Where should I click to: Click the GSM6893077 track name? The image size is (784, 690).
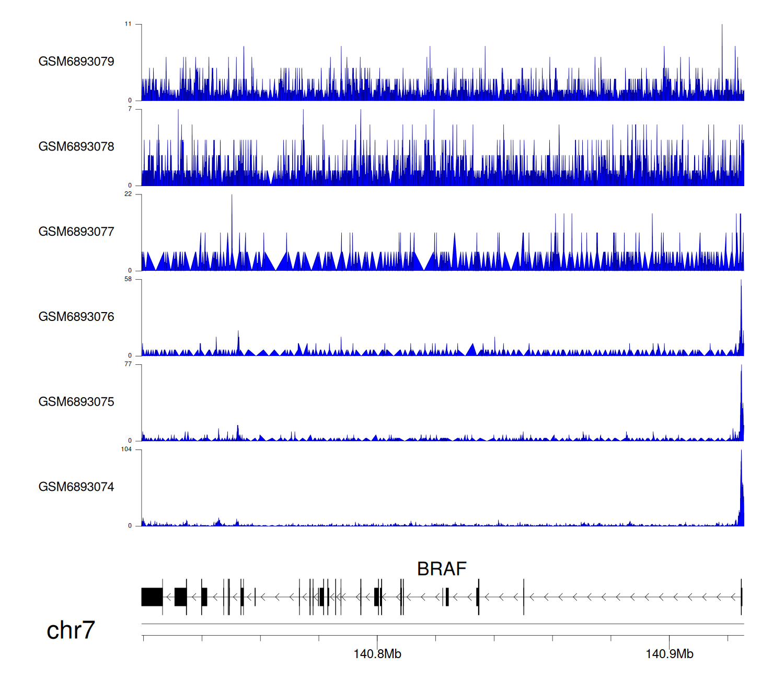coord(76,232)
